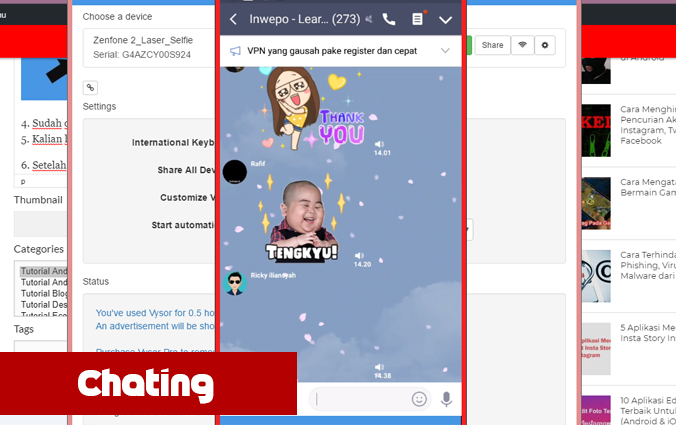Select the Tutorial Blog category
Screen dimensions: 676x425
[44, 294]
